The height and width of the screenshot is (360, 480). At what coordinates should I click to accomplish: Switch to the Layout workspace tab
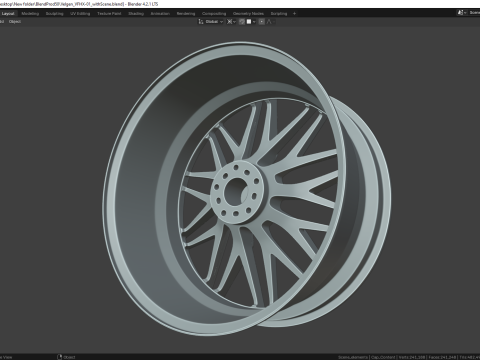point(8,14)
